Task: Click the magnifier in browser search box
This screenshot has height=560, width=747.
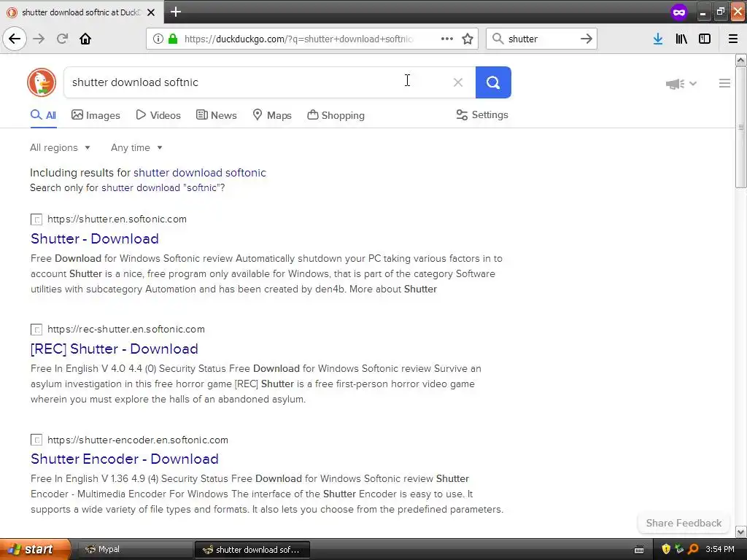Action: click(x=498, y=39)
